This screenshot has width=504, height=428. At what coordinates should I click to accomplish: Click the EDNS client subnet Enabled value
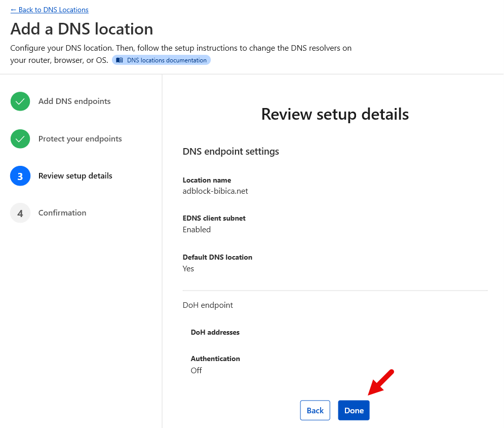(197, 230)
